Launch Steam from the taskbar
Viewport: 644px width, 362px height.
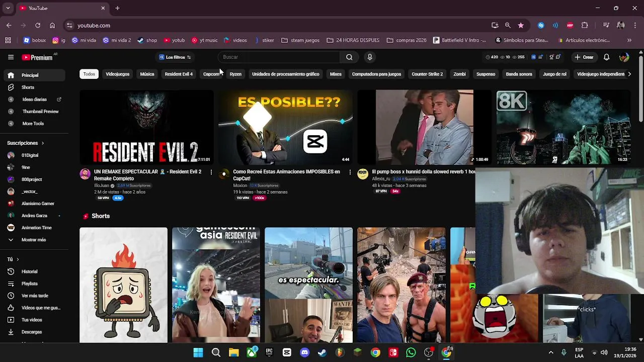[322, 352]
